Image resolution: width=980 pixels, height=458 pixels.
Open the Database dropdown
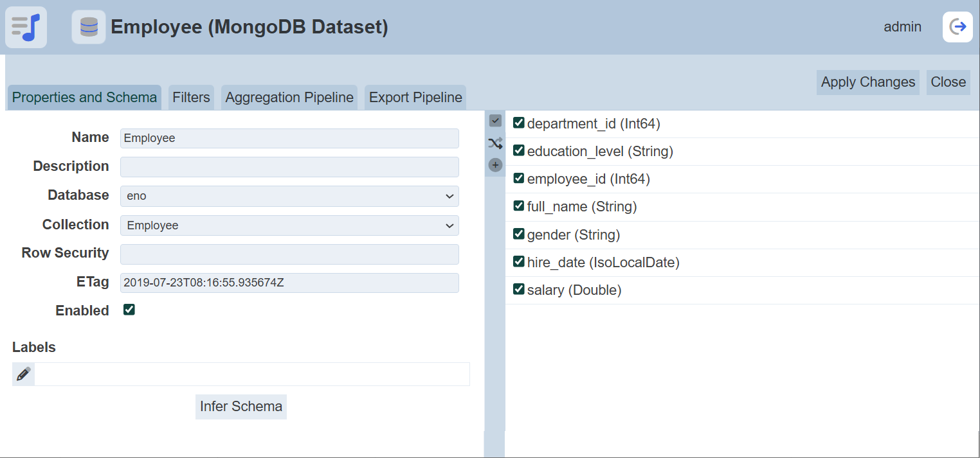tap(289, 196)
